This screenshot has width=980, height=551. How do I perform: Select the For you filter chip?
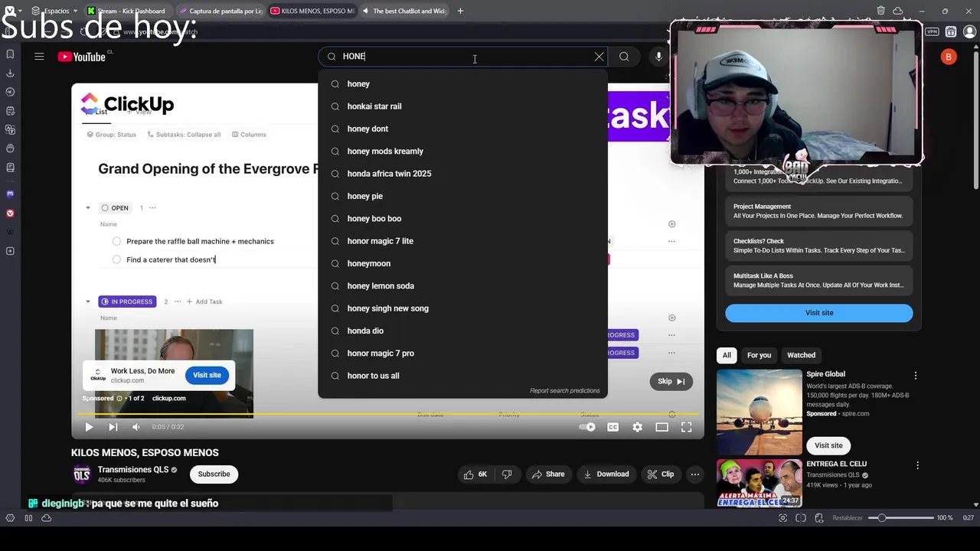(759, 355)
